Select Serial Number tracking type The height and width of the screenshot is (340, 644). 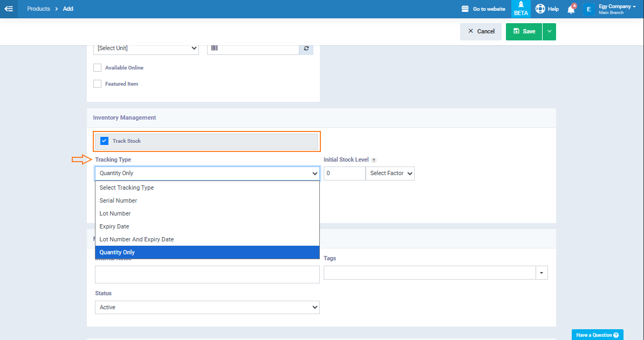[119, 200]
